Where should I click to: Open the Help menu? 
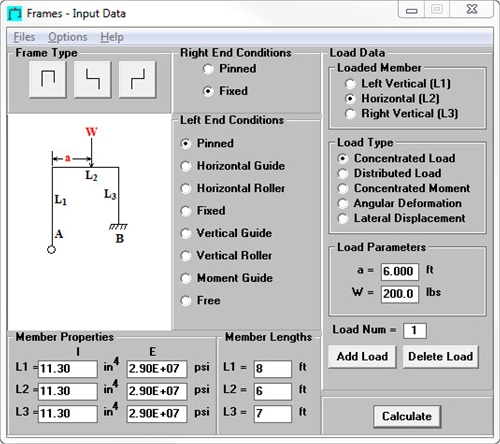112,37
